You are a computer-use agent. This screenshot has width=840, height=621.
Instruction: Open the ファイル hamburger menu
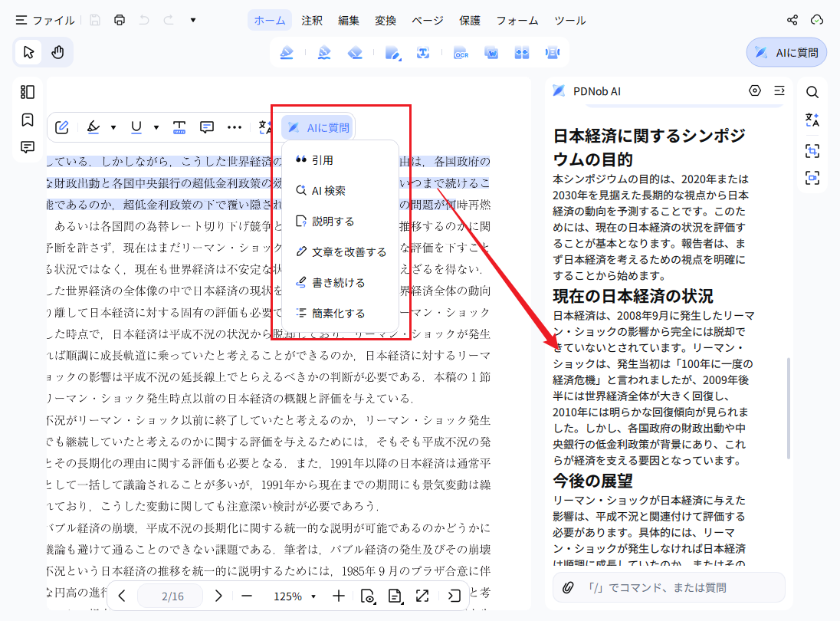[45, 21]
